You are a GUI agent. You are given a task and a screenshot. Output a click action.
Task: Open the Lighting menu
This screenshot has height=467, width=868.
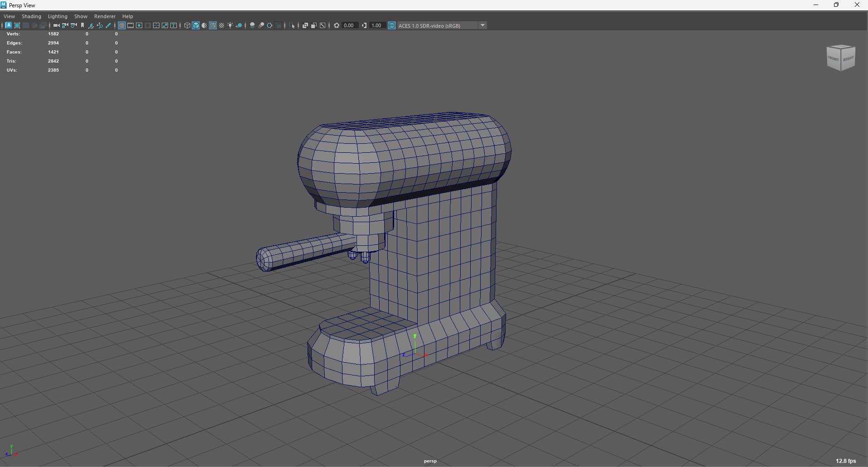point(58,16)
